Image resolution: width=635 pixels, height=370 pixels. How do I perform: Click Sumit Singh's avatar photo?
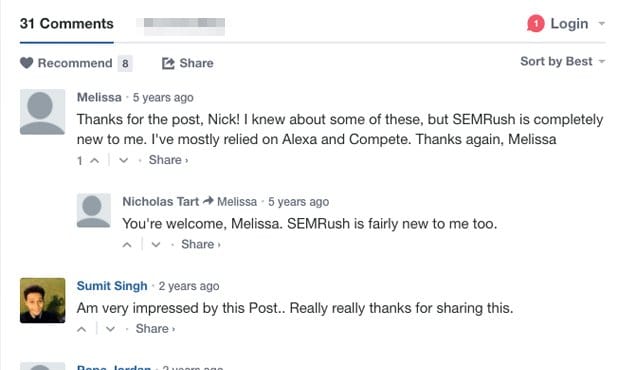pyautogui.click(x=43, y=300)
